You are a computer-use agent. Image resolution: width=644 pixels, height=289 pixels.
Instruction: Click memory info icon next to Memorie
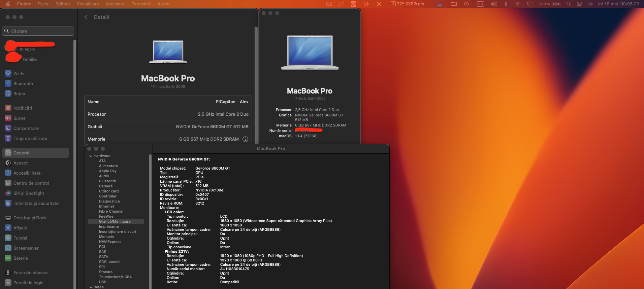[245, 139]
